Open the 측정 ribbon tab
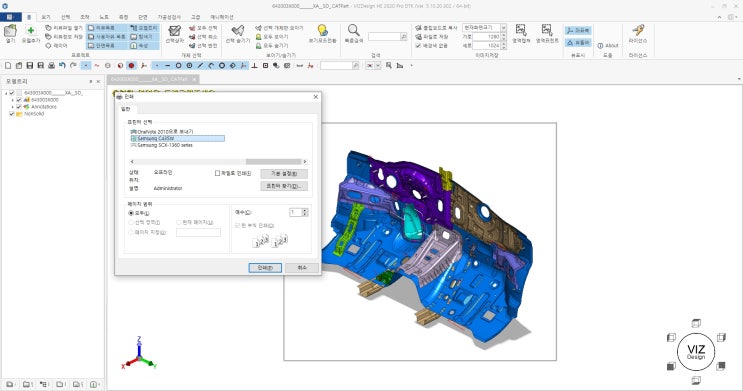 coord(123,17)
